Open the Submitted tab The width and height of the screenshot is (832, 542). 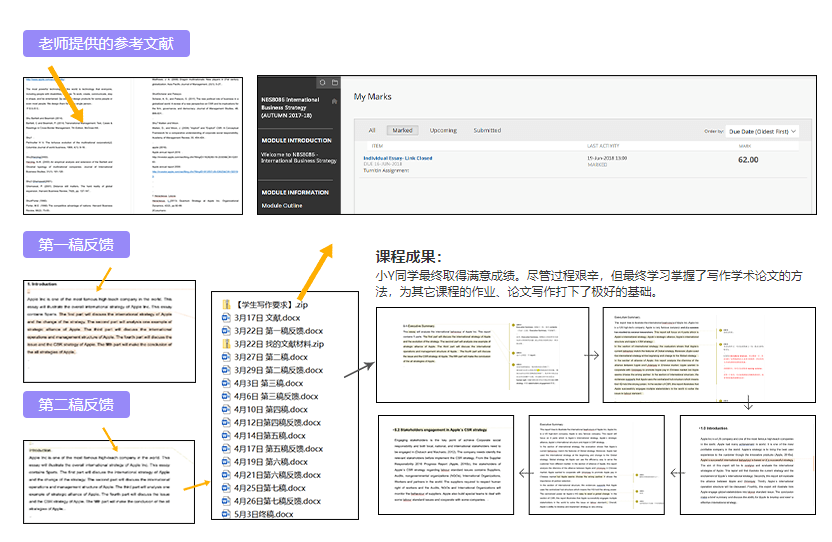487,130
